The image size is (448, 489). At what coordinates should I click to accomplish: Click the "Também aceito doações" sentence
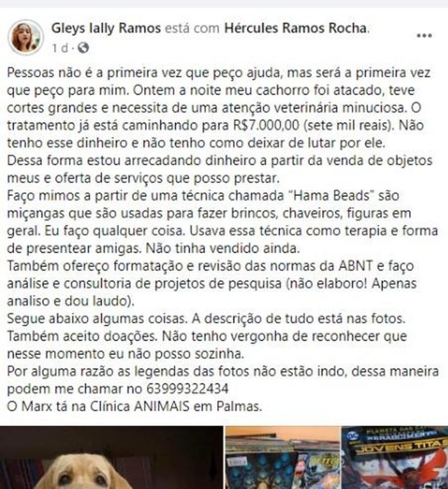(82, 336)
